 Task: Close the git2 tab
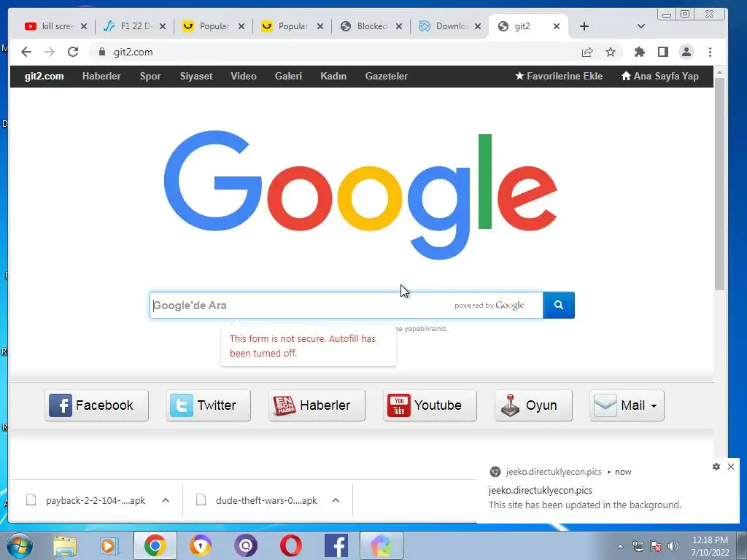[x=557, y=26]
